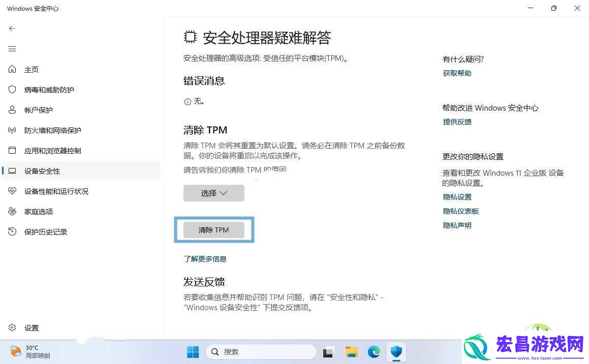
Task: Close the Windows 安全中心 window
Action: (577, 8)
